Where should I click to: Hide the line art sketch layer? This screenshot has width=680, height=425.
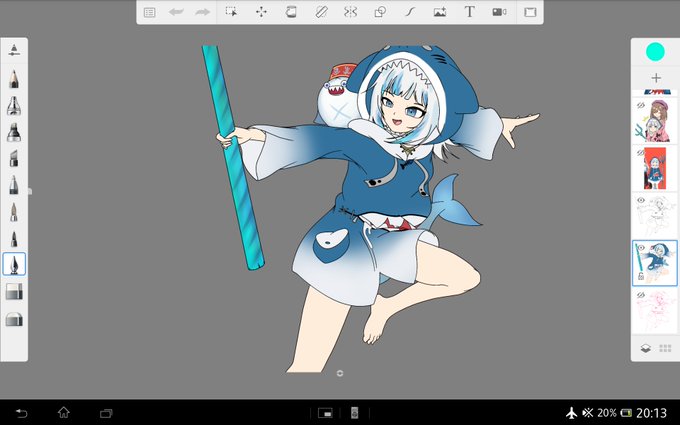click(641, 200)
